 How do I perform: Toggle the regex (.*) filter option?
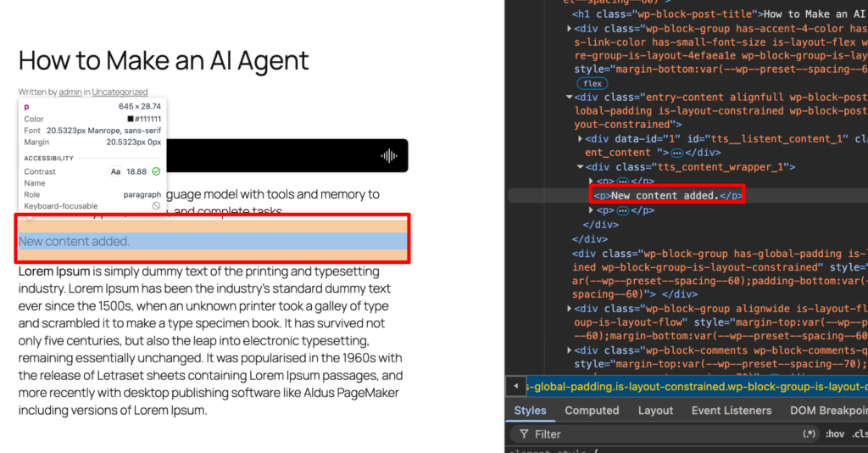pos(809,434)
